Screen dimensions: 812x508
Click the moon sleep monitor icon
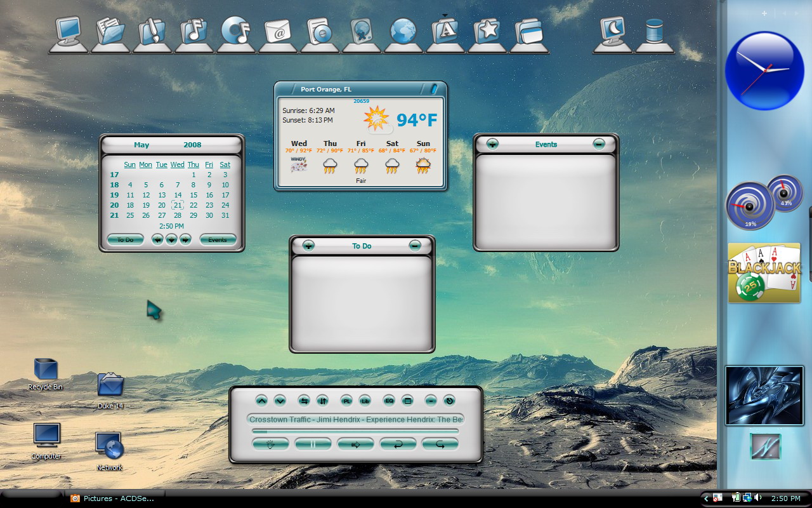613,30
